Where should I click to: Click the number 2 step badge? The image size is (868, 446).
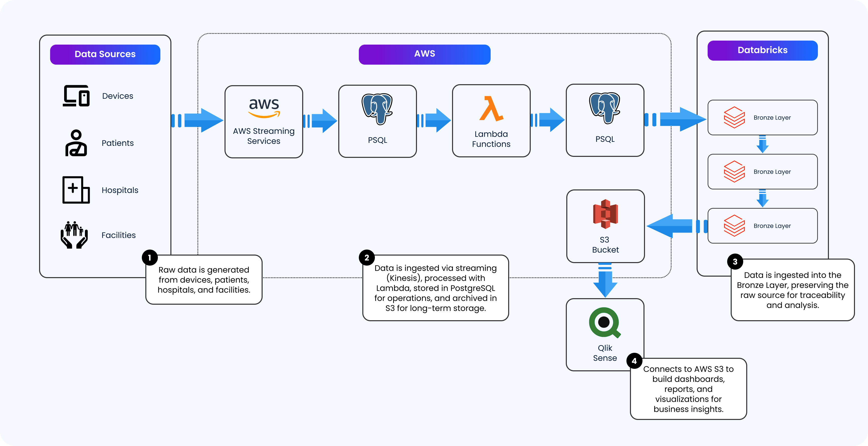[367, 258]
